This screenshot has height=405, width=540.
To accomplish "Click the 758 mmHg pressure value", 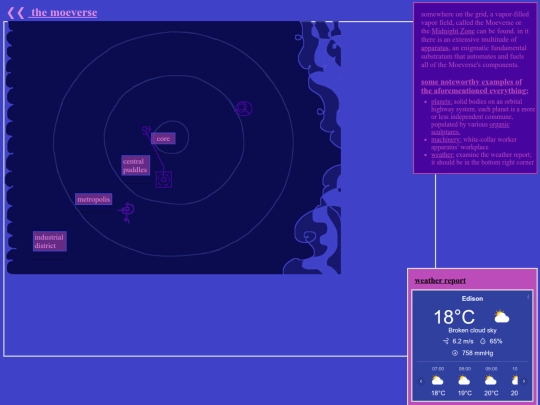I will click(477, 353).
